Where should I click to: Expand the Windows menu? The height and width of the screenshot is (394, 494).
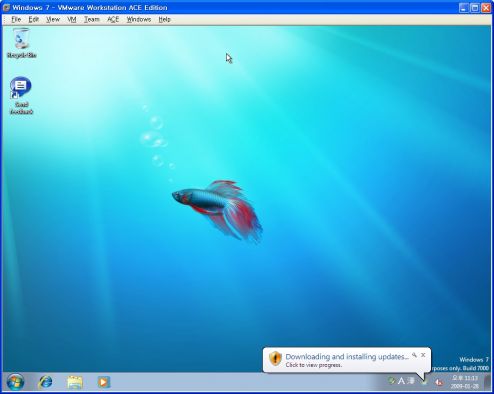tap(139, 19)
